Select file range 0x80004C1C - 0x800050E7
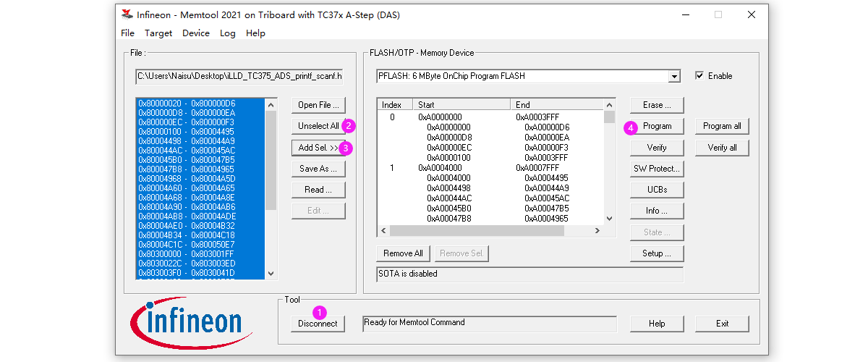The height and width of the screenshot is (362, 868). (x=200, y=245)
